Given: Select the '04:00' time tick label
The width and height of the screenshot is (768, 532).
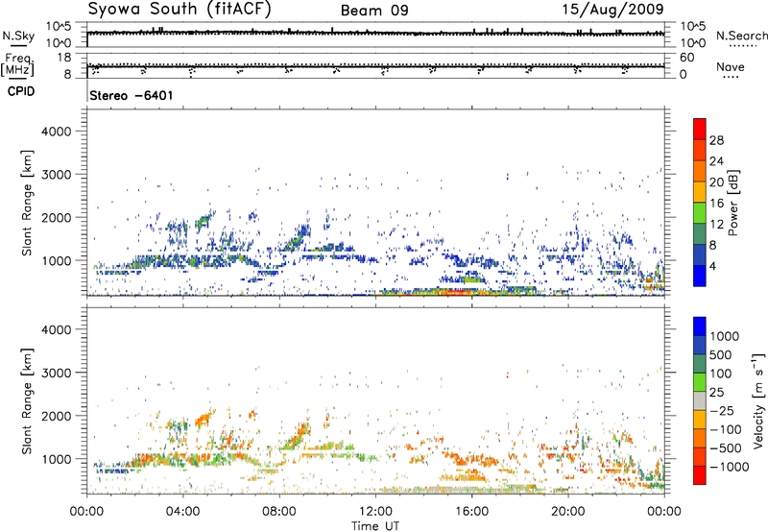Looking at the screenshot, I should tap(182, 512).
